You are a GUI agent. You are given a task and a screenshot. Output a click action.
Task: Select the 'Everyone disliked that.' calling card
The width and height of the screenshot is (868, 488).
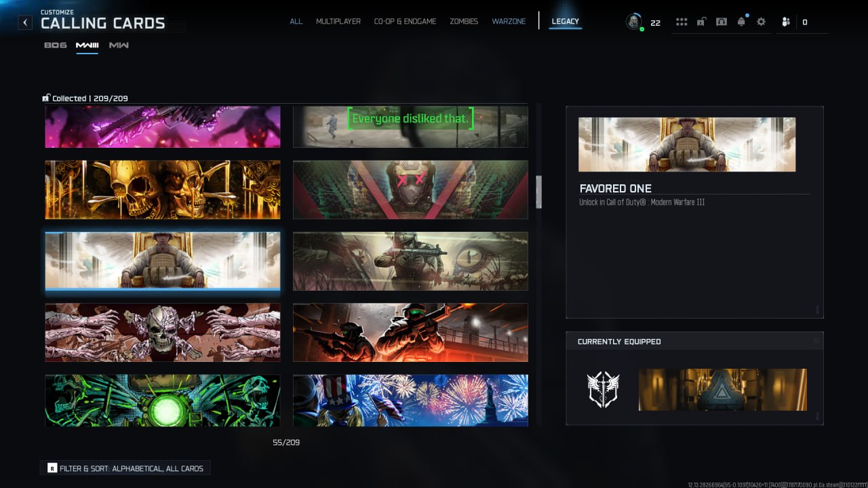pos(410,126)
